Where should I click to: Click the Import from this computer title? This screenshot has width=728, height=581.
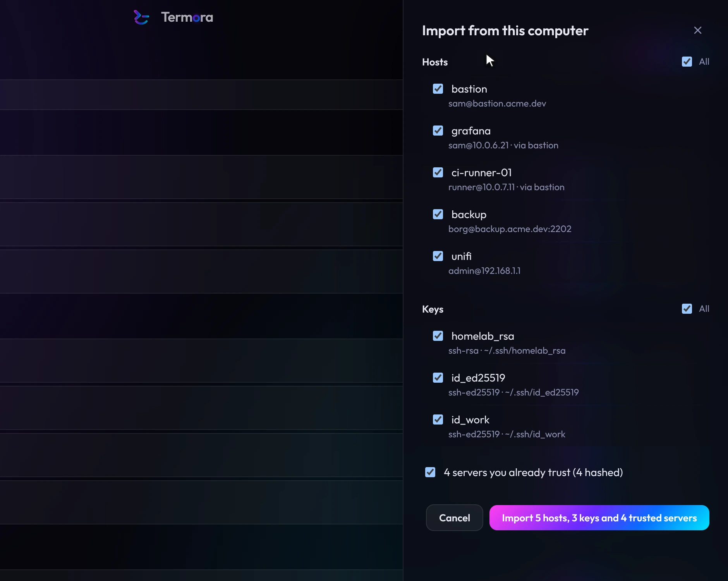pyautogui.click(x=505, y=31)
